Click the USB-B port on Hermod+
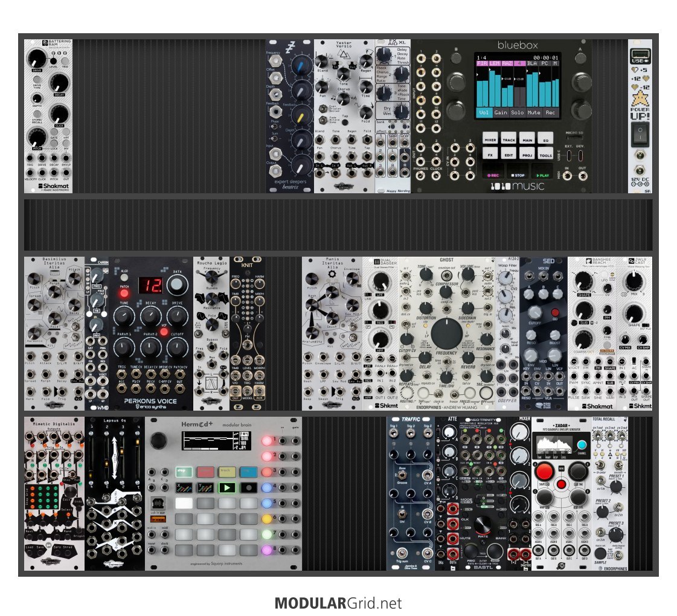The width and height of the screenshot is (677, 616). click(158, 503)
